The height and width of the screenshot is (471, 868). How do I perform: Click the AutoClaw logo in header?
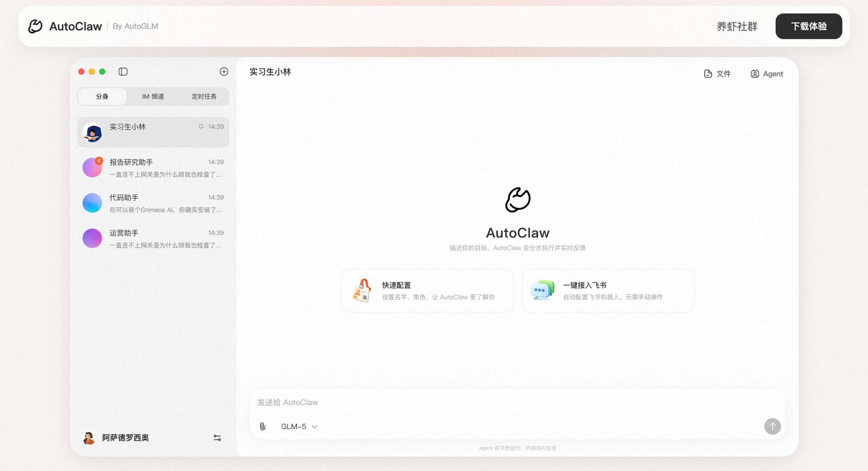click(35, 26)
